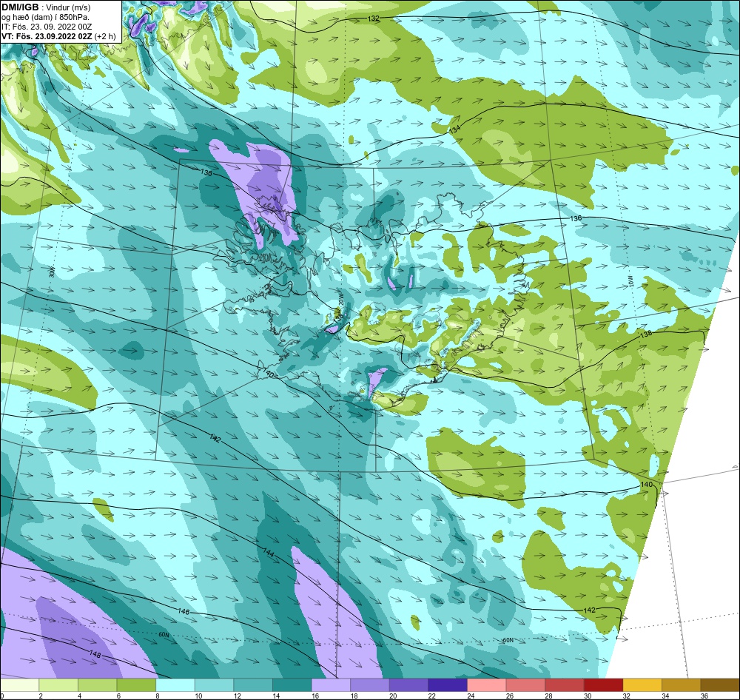
Task: Click the 'VT: Fös. 23.09.2022 02Z (+2 h)' line
Action: (x=58, y=36)
